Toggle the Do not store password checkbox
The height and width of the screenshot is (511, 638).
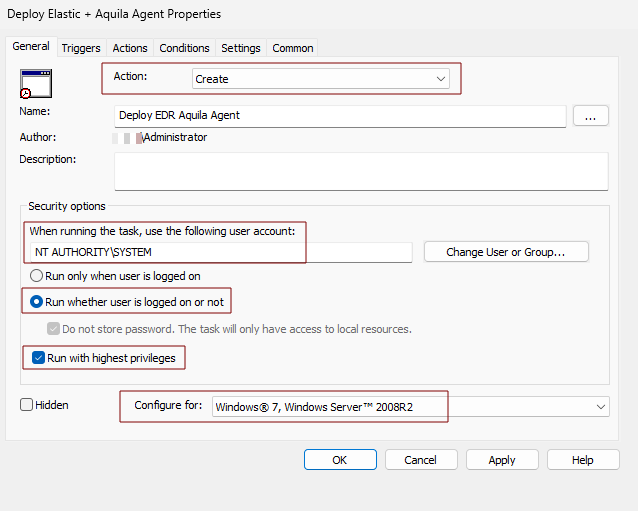tap(53, 329)
